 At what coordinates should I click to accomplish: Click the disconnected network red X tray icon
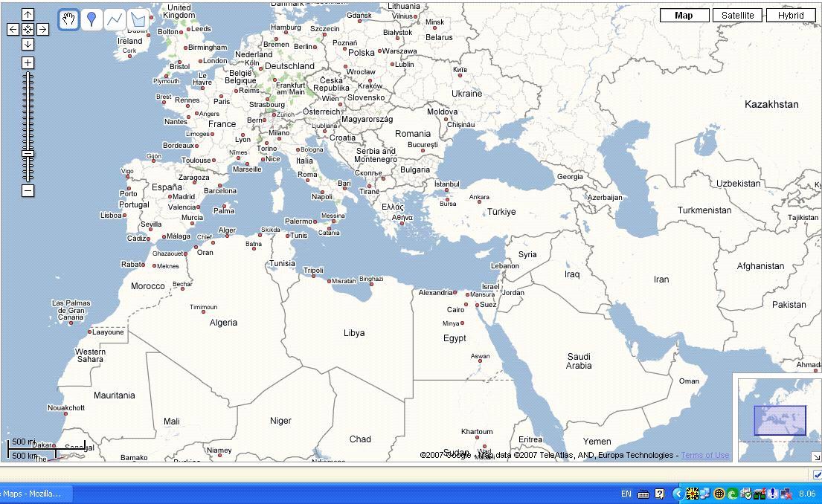point(786,494)
